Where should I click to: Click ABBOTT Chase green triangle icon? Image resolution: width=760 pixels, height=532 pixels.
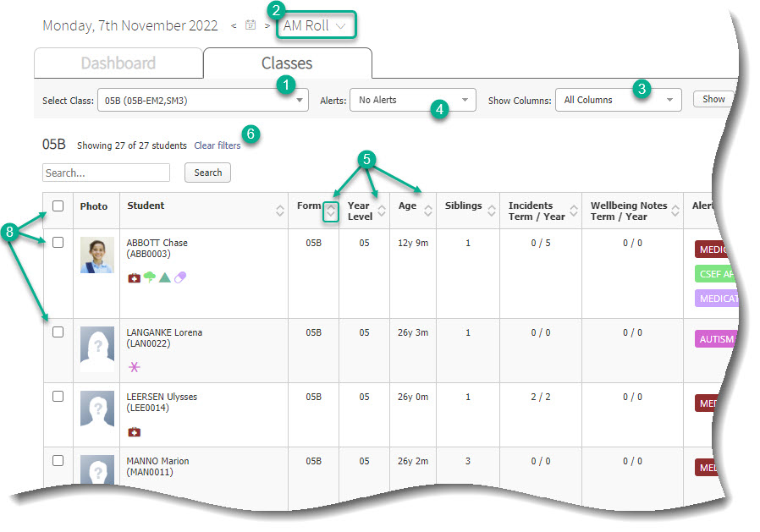click(165, 277)
